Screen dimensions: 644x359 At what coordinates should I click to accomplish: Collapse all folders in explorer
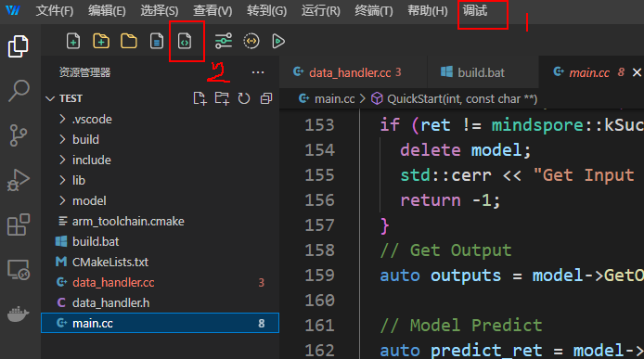[x=266, y=98]
